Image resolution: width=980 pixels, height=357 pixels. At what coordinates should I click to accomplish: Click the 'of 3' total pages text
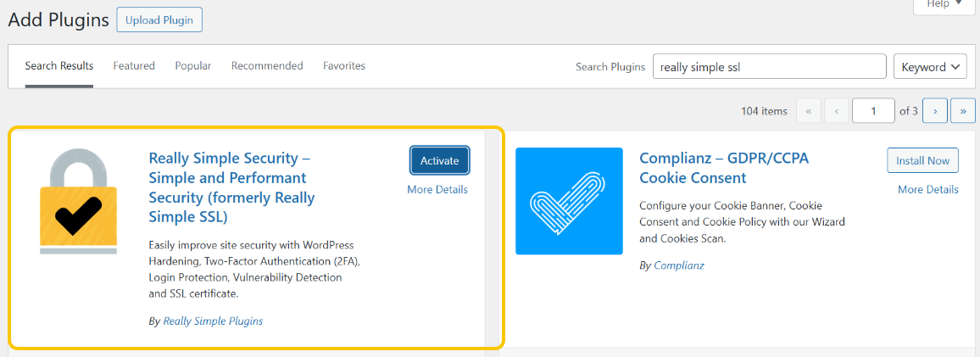tap(908, 111)
